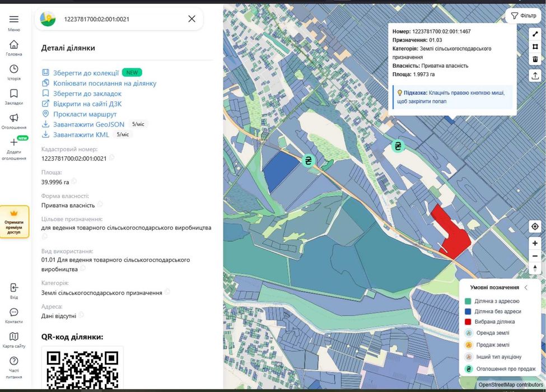The height and width of the screenshot is (392, 546).
Task: Click popup parcel number 1223781700:02:001:1467
Action: tap(441, 31)
